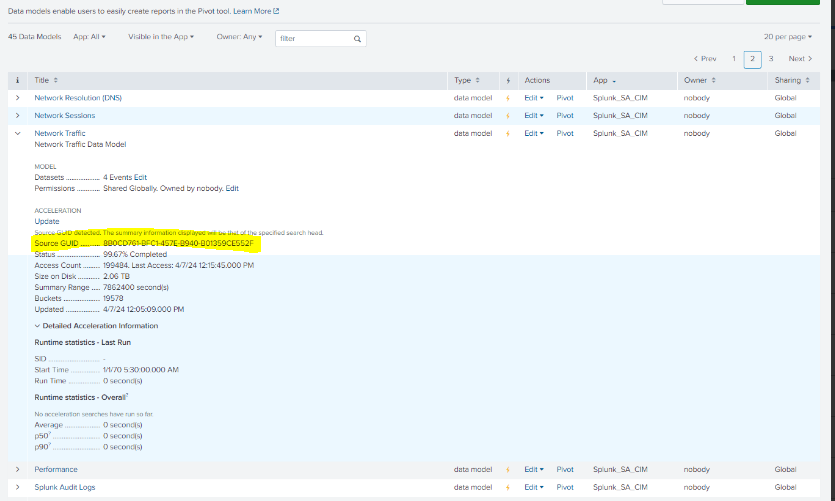Viewport: 835px width, 501px height.
Task: Click the lightning icon for Network Resolution (DNS)
Action: point(508,98)
